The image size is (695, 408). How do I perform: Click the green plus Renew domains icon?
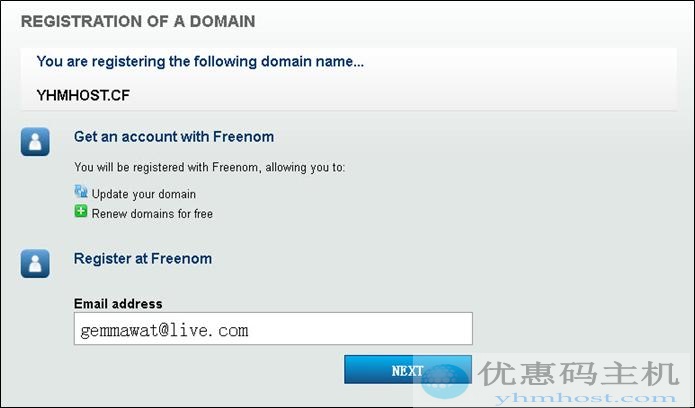point(81,211)
